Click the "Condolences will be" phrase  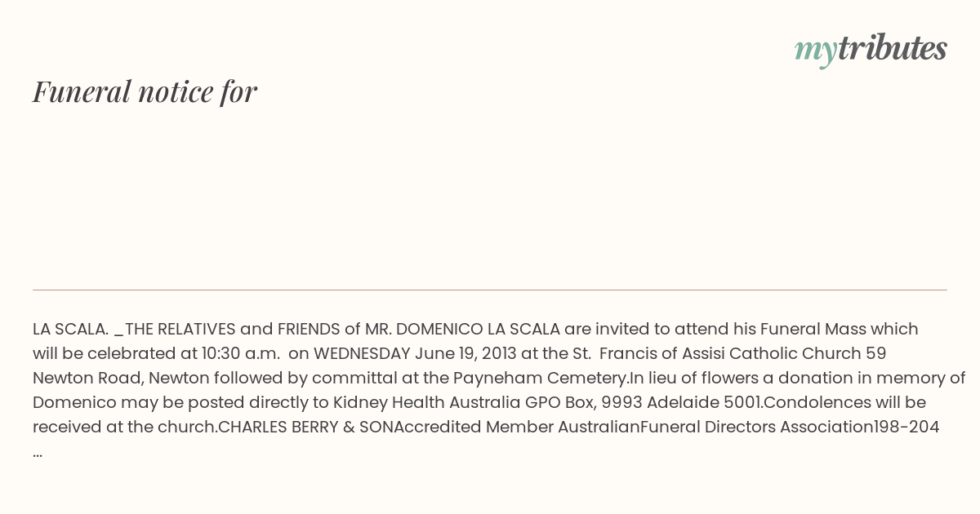coord(844,402)
